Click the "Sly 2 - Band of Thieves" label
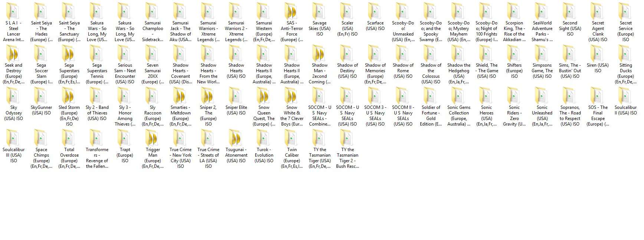Viewport: 644px width, 240px height. coord(97,113)
